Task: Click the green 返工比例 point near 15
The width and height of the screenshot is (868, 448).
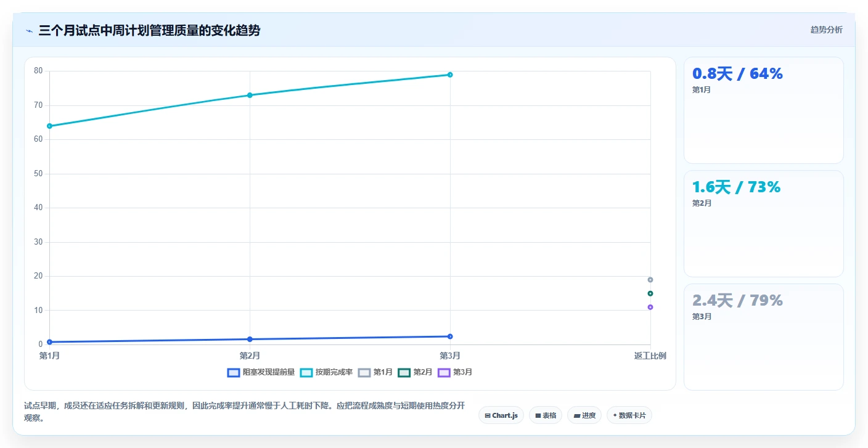Action: click(x=650, y=293)
